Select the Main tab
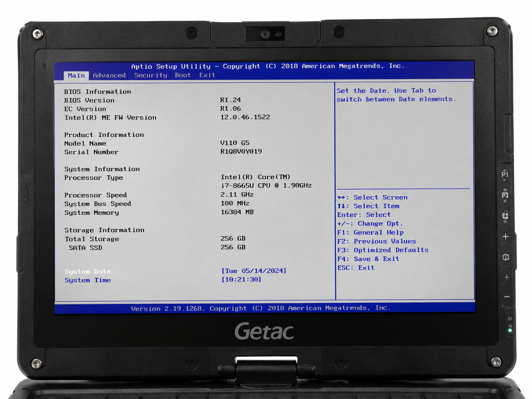 [76, 75]
